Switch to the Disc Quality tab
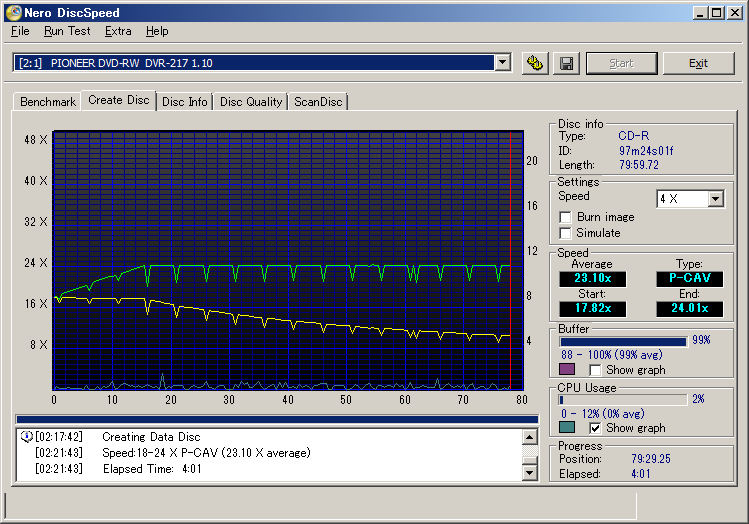749x524 pixels. [x=251, y=102]
